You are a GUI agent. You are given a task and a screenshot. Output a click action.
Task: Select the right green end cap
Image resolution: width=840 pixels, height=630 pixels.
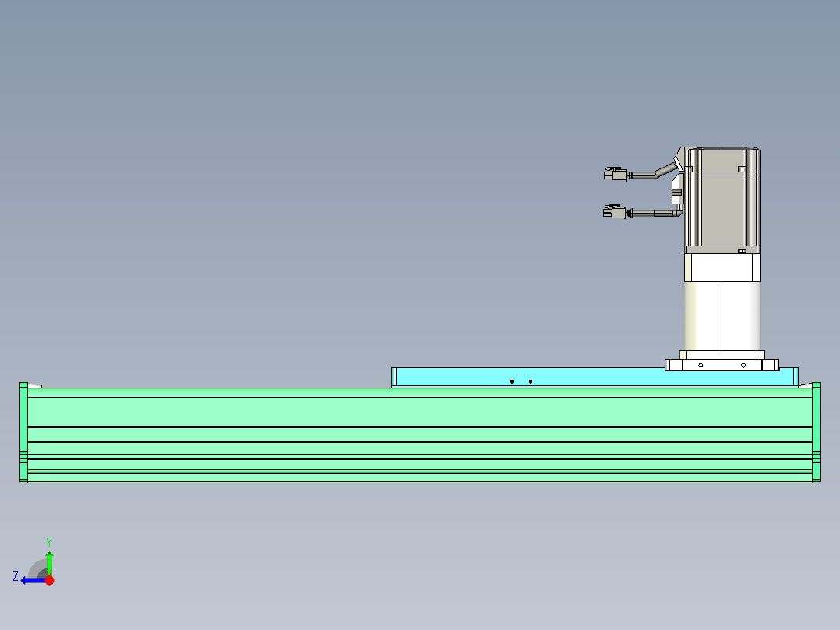[817, 432]
